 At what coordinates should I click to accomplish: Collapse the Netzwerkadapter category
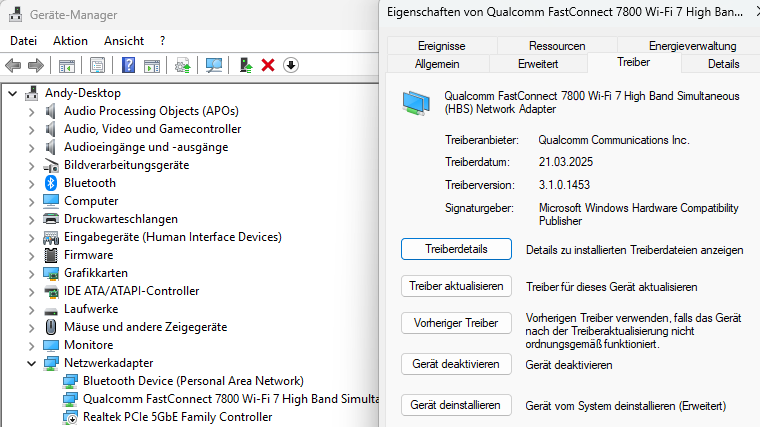click(x=32, y=363)
